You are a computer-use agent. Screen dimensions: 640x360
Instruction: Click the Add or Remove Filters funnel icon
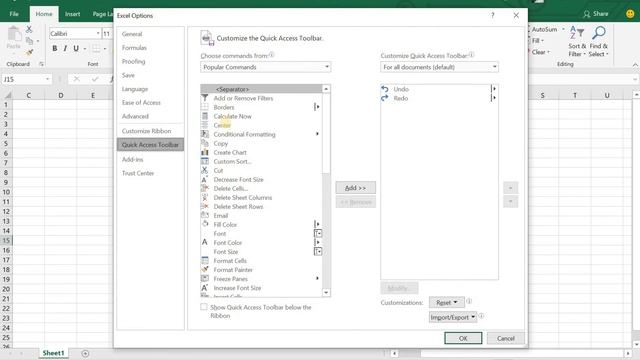point(205,98)
